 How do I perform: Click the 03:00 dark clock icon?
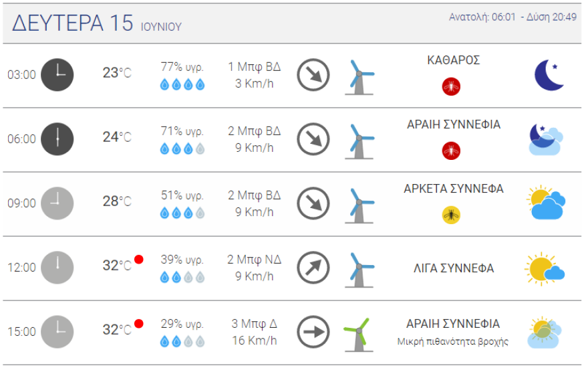[x=57, y=74]
